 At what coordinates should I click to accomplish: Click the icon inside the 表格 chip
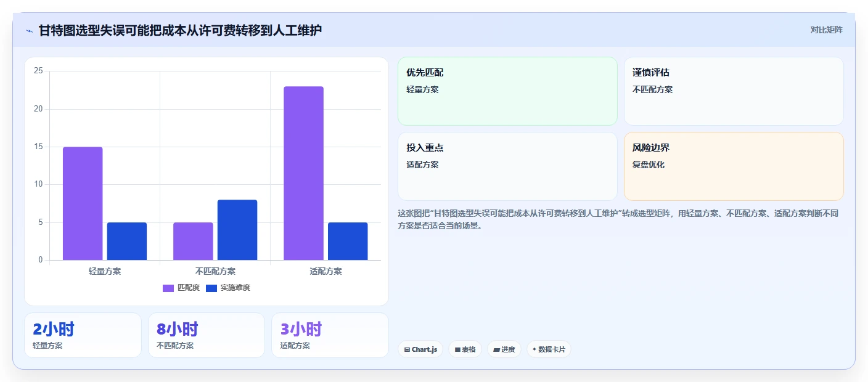coord(457,349)
